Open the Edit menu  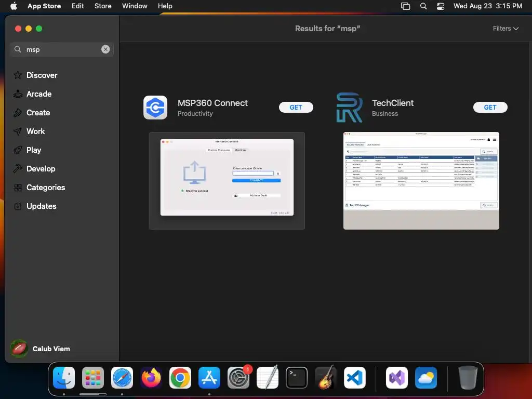78,6
